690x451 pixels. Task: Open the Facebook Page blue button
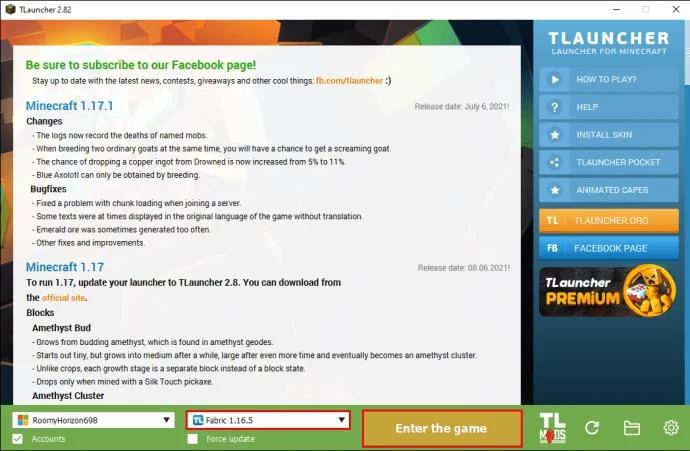(x=609, y=248)
